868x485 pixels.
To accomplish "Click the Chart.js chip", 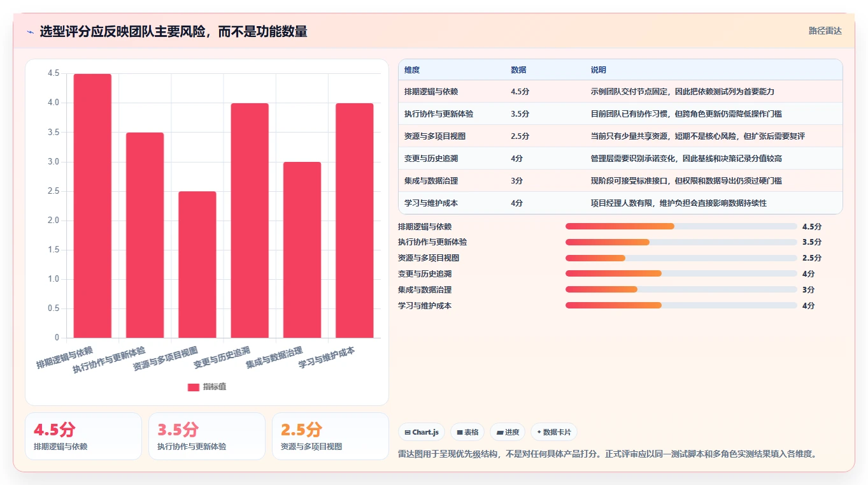I will click(x=422, y=432).
